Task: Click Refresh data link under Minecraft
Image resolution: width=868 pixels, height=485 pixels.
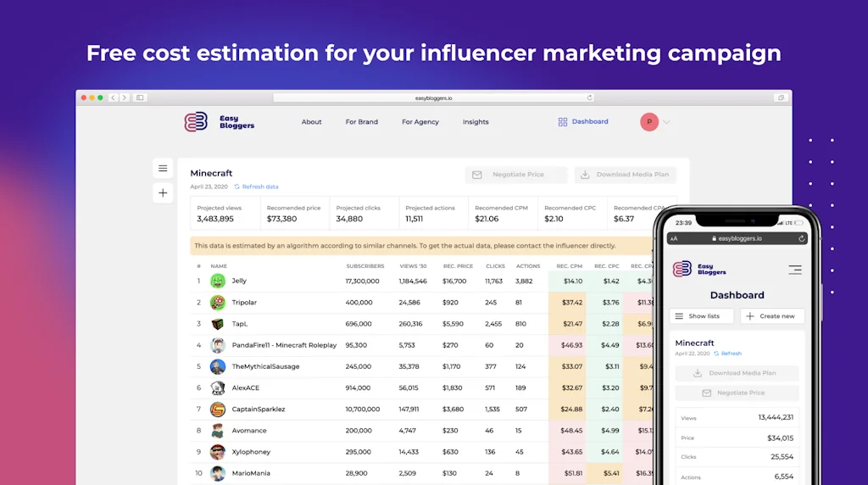Action: (x=256, y=187)
